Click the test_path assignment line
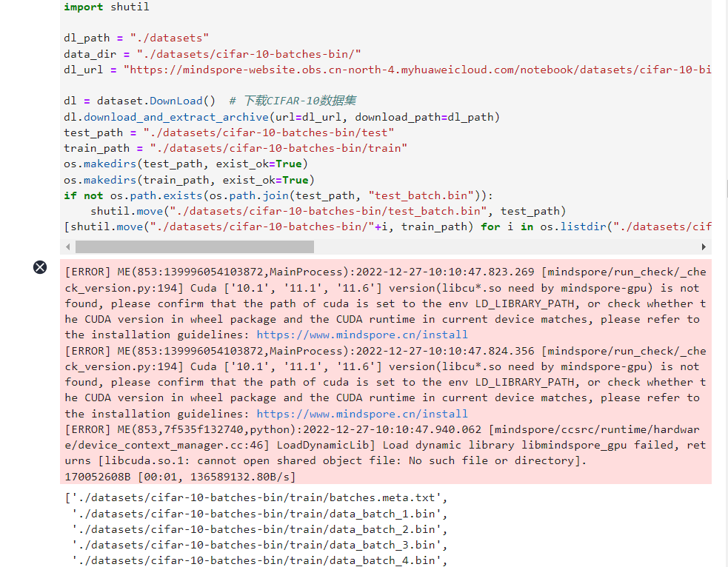Screen dimensions: 728x567 pyautogui.click(x=229, y=133)
